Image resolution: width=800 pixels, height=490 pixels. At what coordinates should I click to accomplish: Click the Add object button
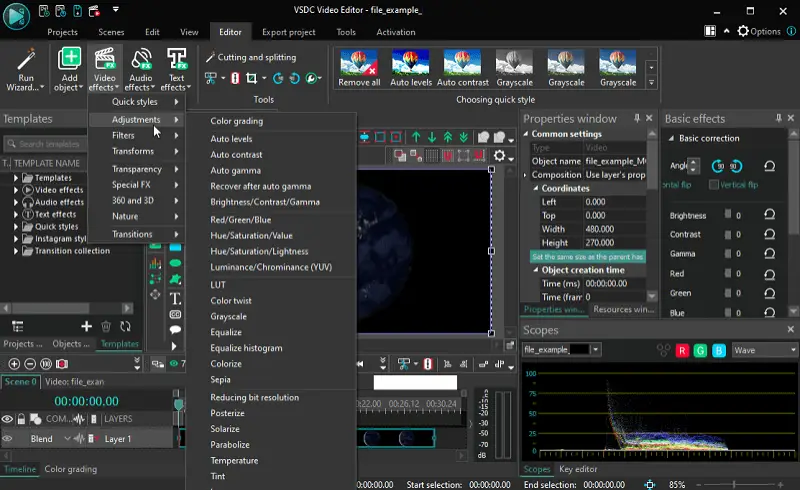69,70
